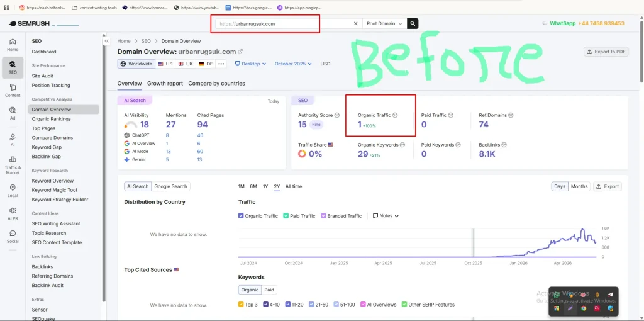Open the Home sidebar icon
The width and height of the screenshot is (644, 321).
(13, 45)
